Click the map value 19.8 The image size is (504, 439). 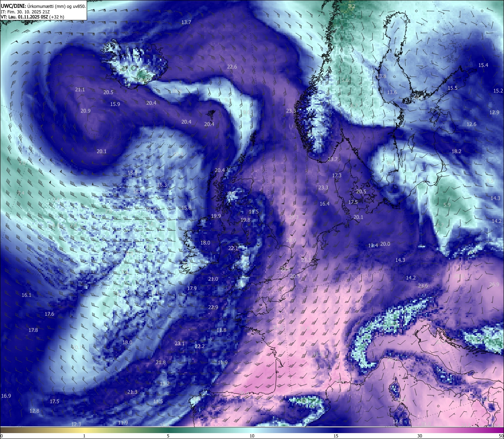[x=245, y=220]
